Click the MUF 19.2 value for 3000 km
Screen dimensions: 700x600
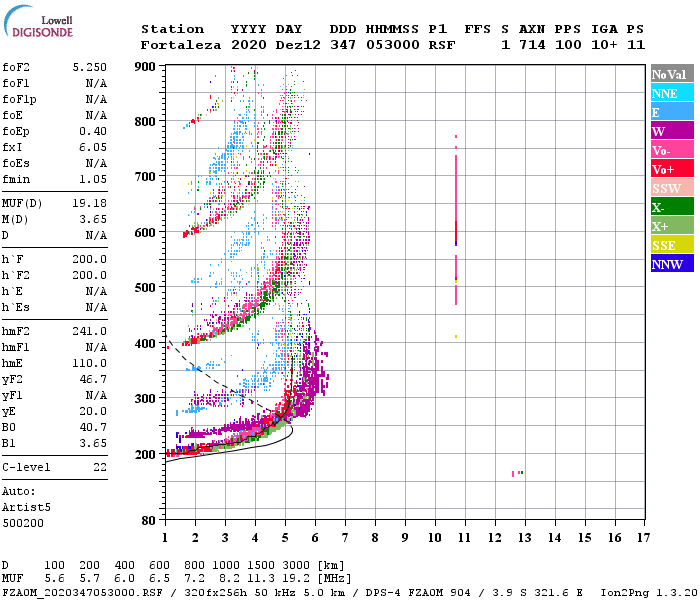296,579
